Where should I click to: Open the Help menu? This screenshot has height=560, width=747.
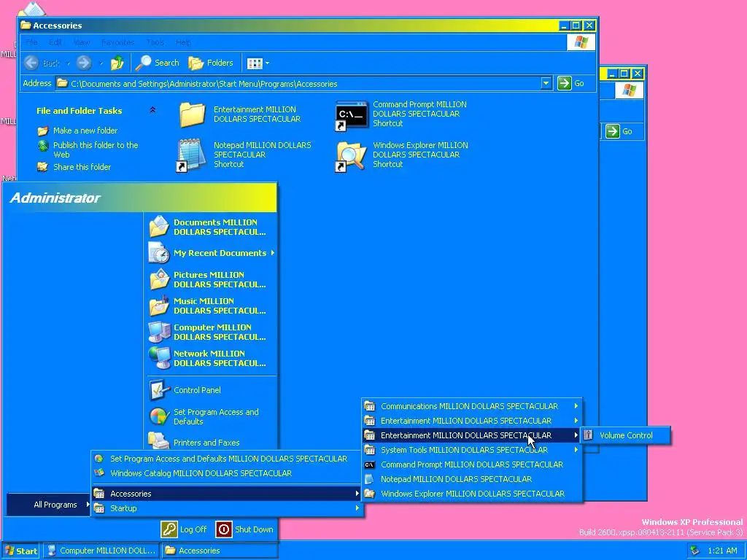[183, 42]
